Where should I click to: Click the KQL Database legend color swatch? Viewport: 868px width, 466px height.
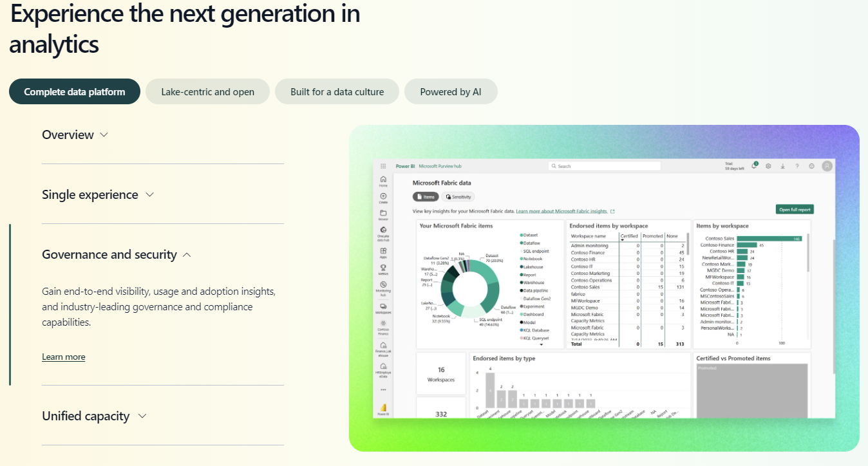pyautogui.click(x=521, y=330)
